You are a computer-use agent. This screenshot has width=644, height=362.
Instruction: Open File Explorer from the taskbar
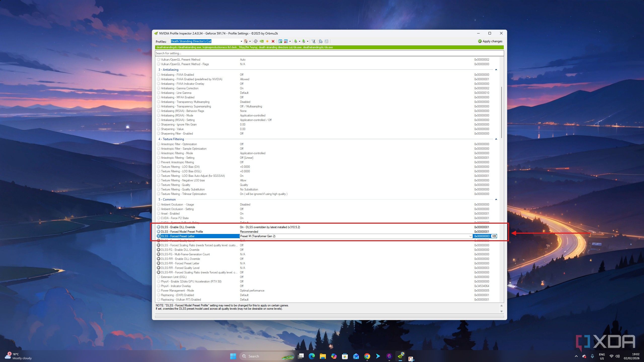[323, 356]
